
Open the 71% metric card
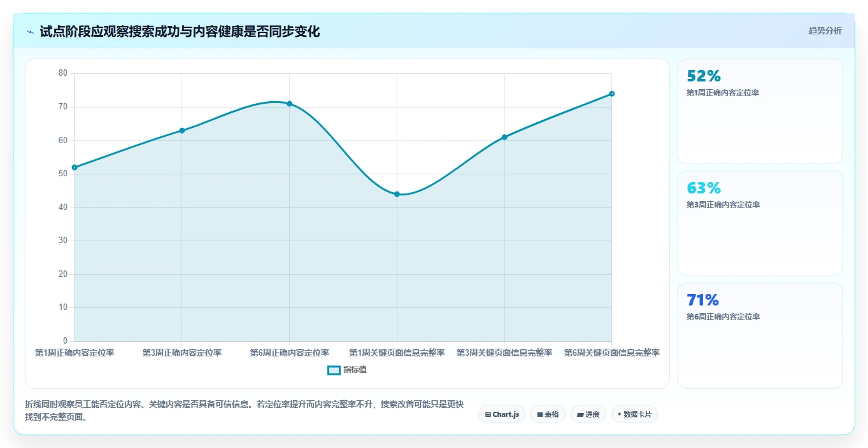(760, 335)
